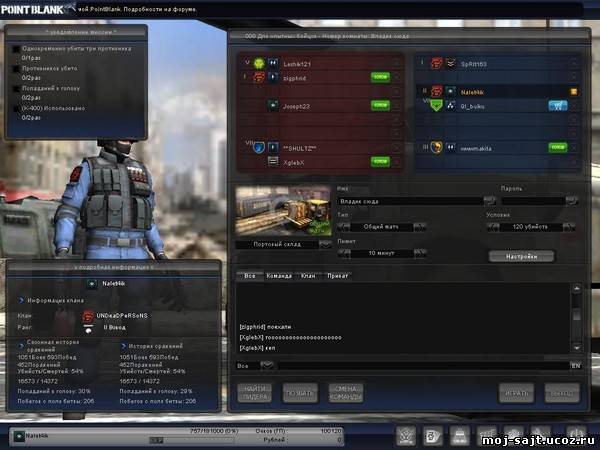Screen dimensions: 600x450
Task: Open the second card-shaped icon in the bottom menu bar
Action: tap(433, 436)
